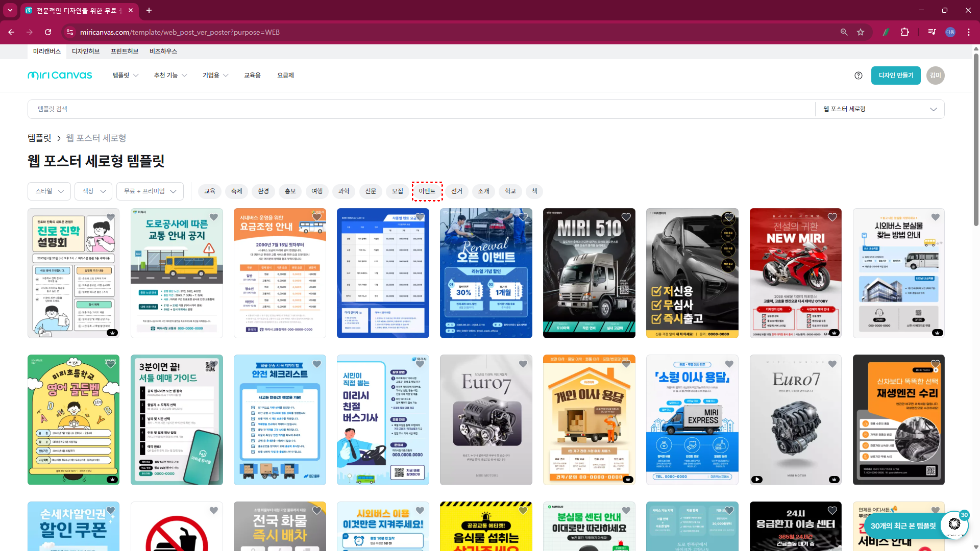Open a new browser tab
980x551 pixels.
(149, 10)
